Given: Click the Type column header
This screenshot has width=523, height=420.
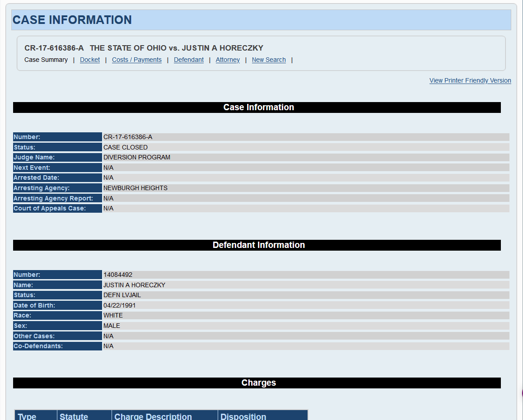Looking at the screenshot, I should [x=36, y=415].
